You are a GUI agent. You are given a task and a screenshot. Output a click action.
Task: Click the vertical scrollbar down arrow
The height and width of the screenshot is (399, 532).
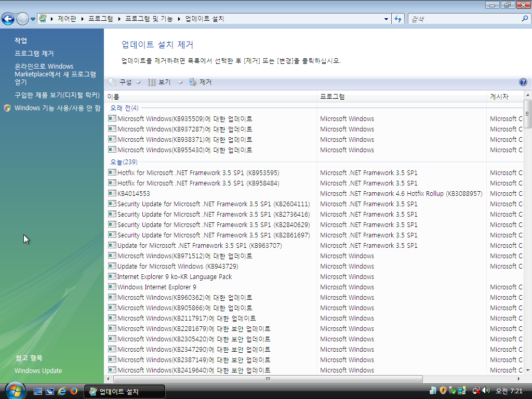pyautogui.click(x=528, y=370)
